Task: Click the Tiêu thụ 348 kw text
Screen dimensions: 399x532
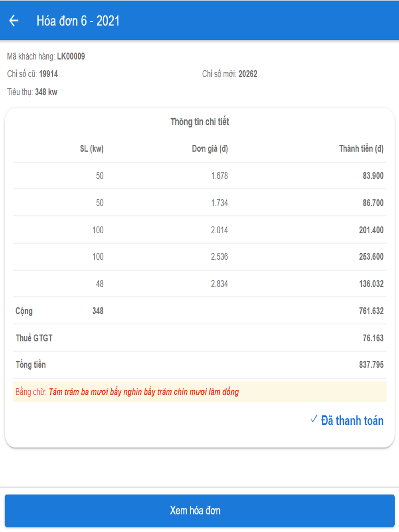Action: click(x=32, y=92)
